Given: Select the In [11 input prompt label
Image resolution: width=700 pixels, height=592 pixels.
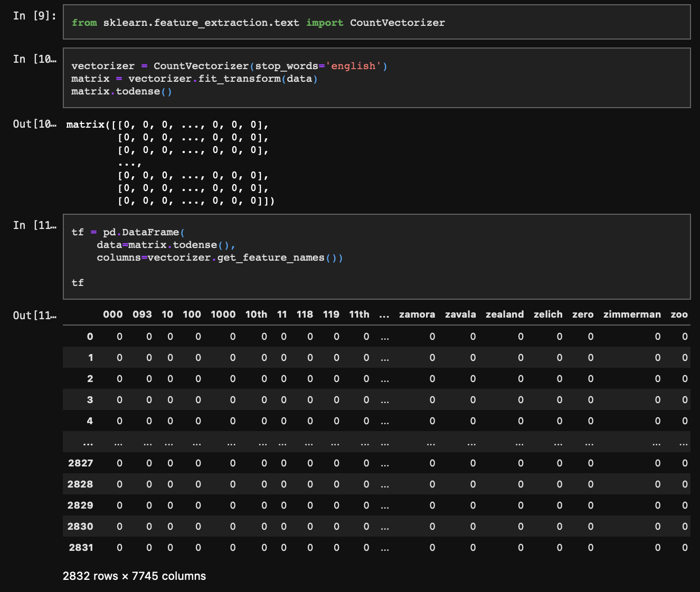Looking at the screenshot, I should (35, 225).
